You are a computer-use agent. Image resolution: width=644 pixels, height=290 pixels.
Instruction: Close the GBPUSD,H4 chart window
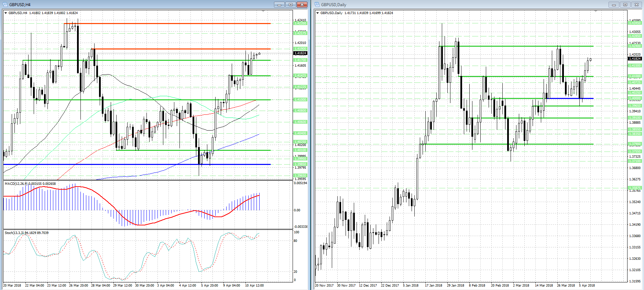(x=302, y=4)
